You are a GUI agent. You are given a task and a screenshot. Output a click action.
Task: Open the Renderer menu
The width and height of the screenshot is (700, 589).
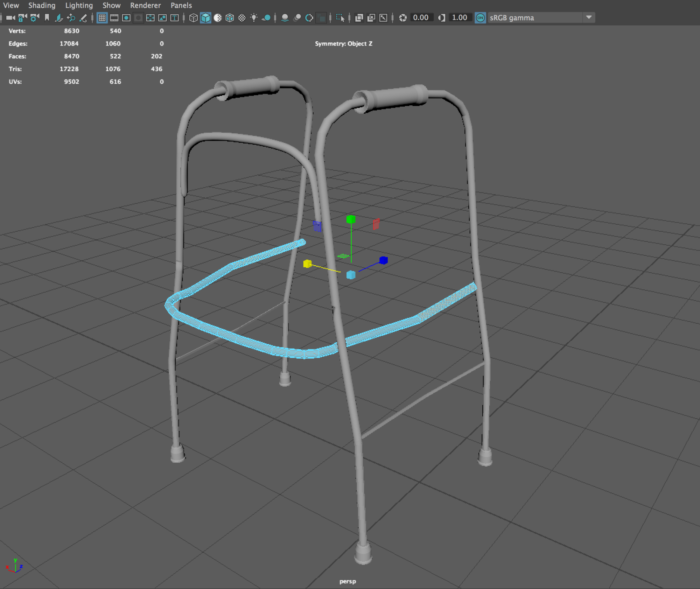(145, 5)
